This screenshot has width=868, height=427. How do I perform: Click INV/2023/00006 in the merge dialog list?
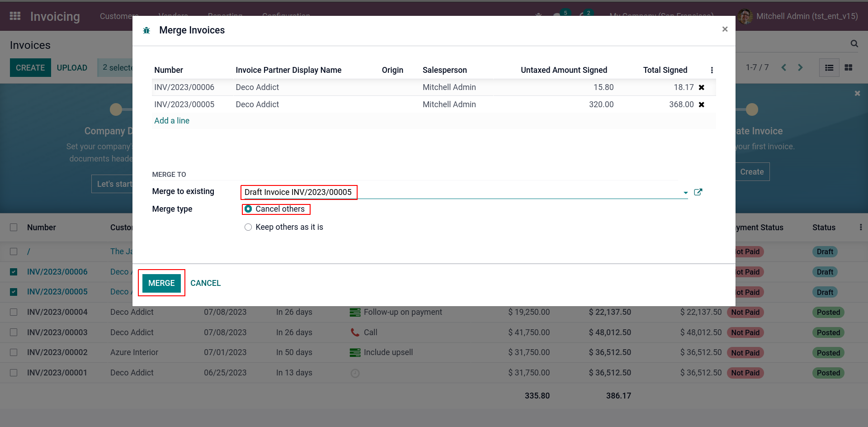tap(184, 87)
